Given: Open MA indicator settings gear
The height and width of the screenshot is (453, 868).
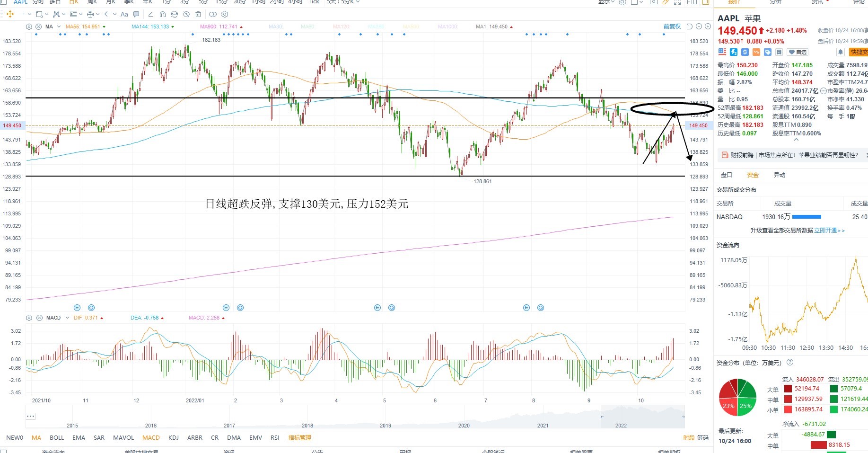Looking at the screenshot, I should coord(29,27).
